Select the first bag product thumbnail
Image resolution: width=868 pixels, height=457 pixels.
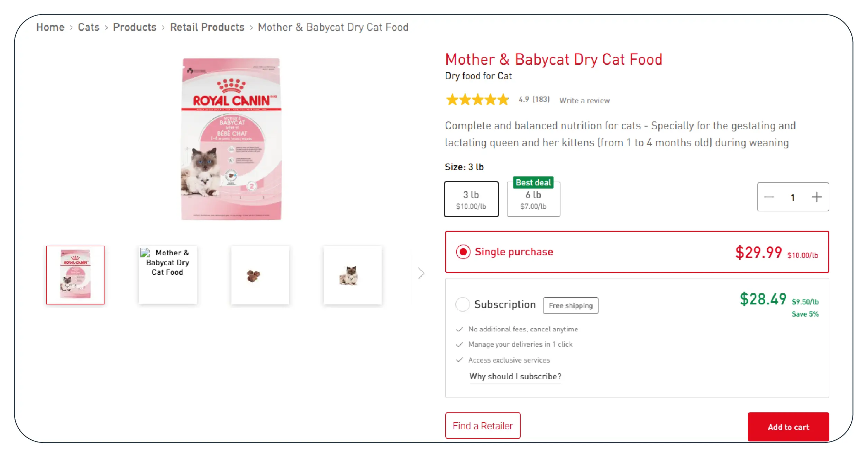tap(75, 275)
